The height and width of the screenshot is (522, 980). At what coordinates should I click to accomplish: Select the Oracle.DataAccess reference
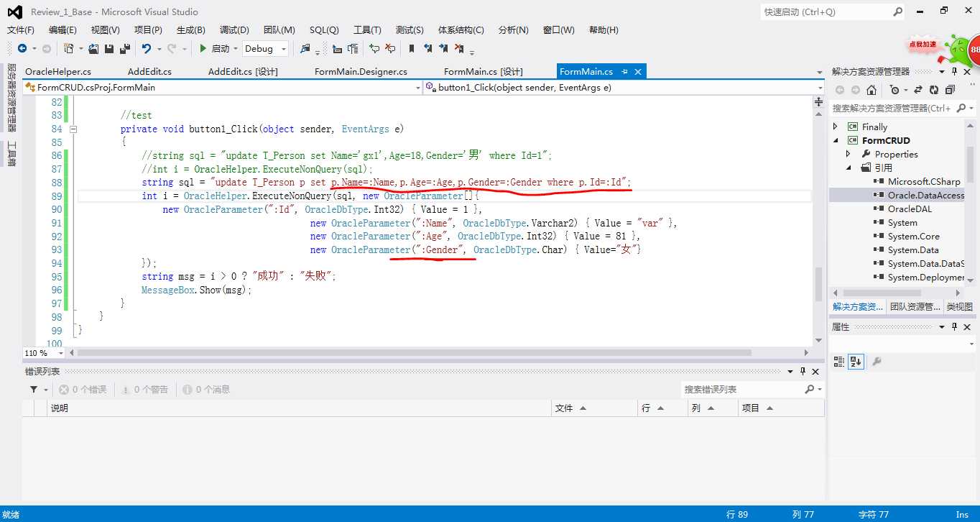coord(925,195)
